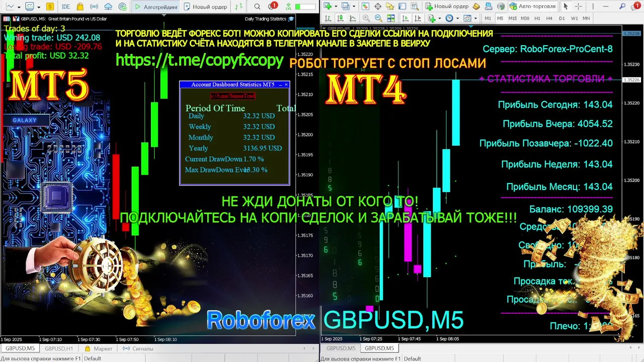Switch MT4 chart to line chart
Screen dimensions: 644x362
(x=353, y=18)
